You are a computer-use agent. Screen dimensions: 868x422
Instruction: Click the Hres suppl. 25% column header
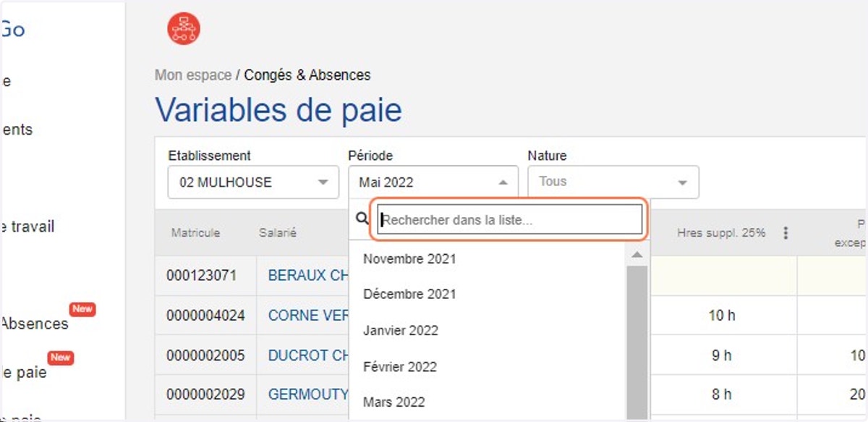coord(721,233)
